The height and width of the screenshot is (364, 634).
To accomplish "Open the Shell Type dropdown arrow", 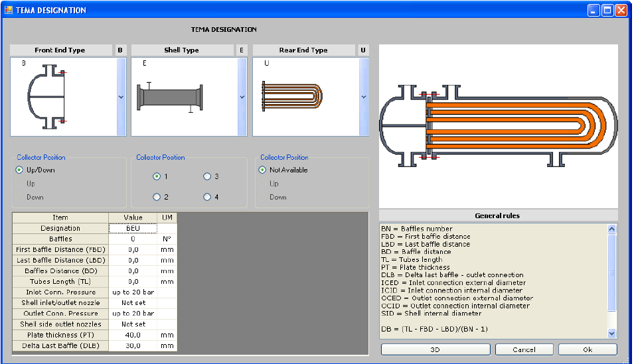I will (x=242, y=97).
